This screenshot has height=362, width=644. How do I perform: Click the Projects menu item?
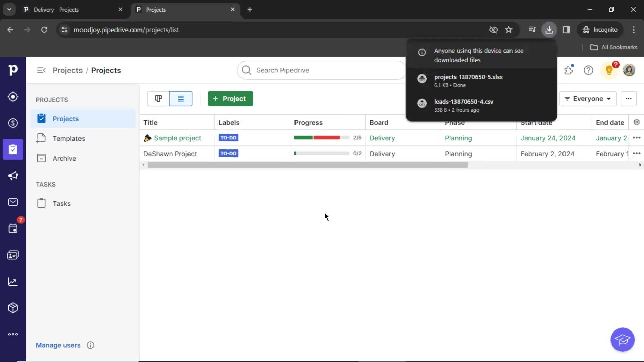click(x=66, y=118)
